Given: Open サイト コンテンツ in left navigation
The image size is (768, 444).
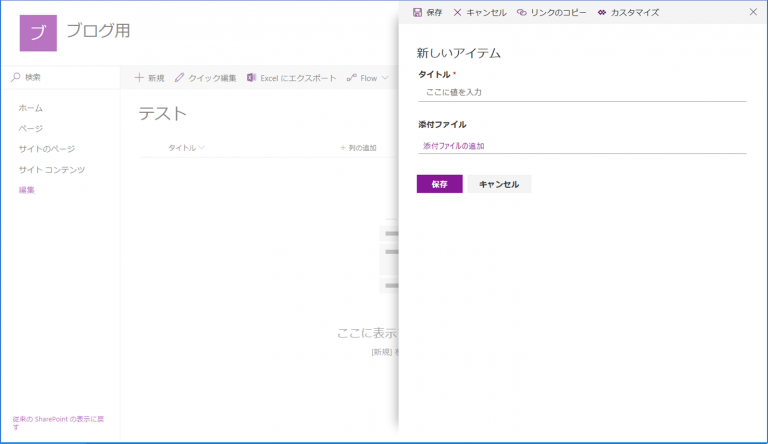Looking at the screenshot, I should [51, 169].
